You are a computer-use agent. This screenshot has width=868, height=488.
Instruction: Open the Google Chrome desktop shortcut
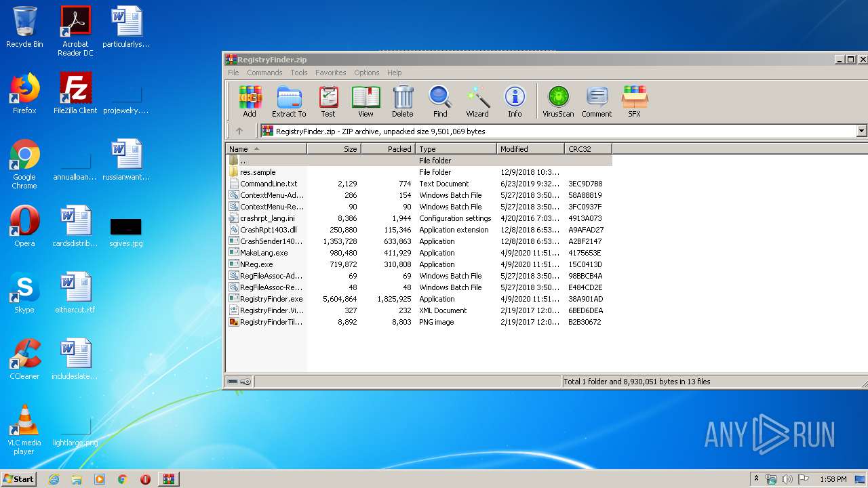point(24,164)
